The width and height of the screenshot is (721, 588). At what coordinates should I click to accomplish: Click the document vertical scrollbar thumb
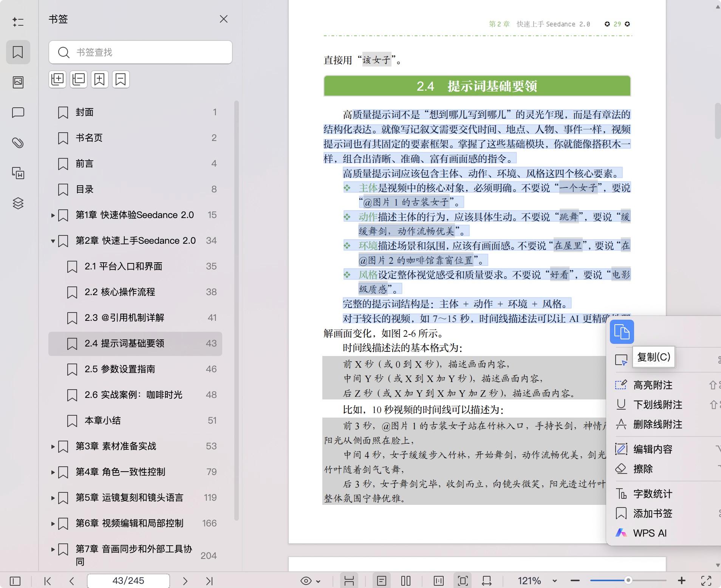[718, 121]
